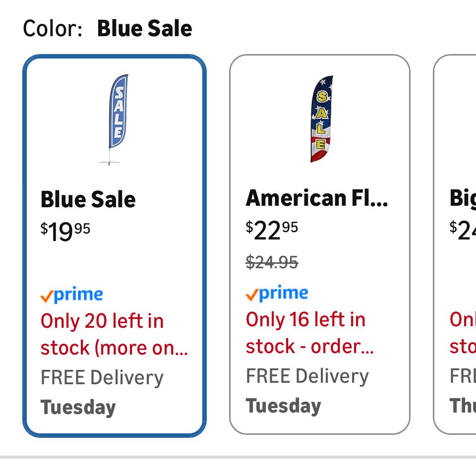
Task: Click the $22.95 price on American Flag option
Action: coord(272,230)
